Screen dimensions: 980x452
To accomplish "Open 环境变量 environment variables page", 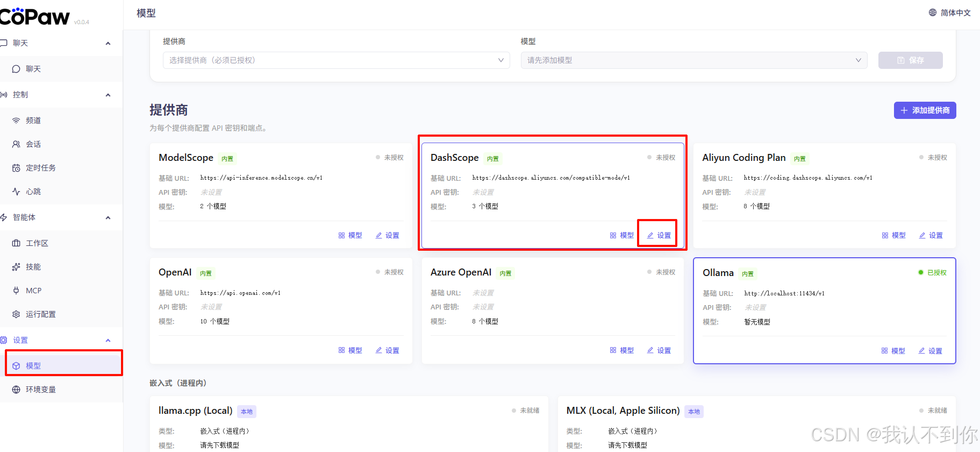I will click(x=61, y=390).
